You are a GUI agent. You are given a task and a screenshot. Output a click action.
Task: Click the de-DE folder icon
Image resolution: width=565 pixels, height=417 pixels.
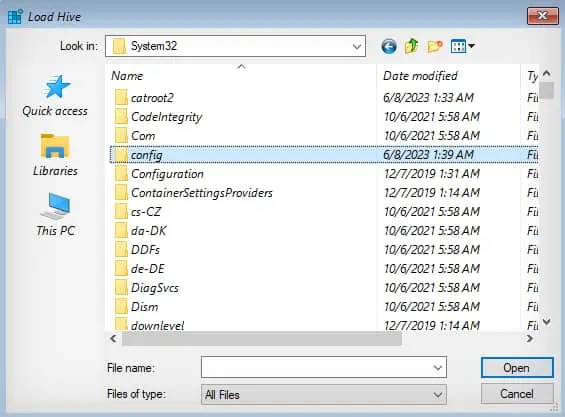pyautogui.click(x=121, y=269)
